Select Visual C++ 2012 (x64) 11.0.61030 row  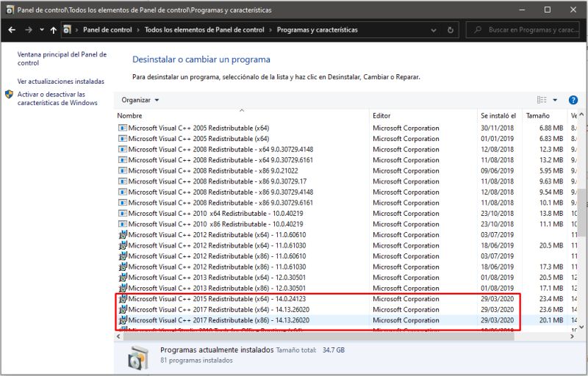coord(346,245)
